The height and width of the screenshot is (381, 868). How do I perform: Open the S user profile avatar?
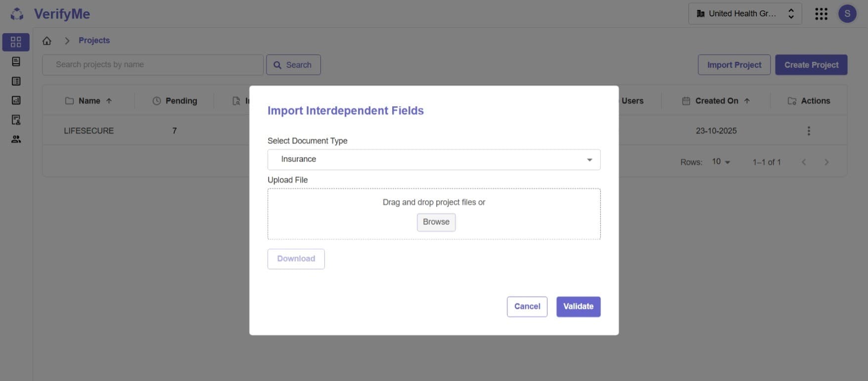(x=847, y=14)
